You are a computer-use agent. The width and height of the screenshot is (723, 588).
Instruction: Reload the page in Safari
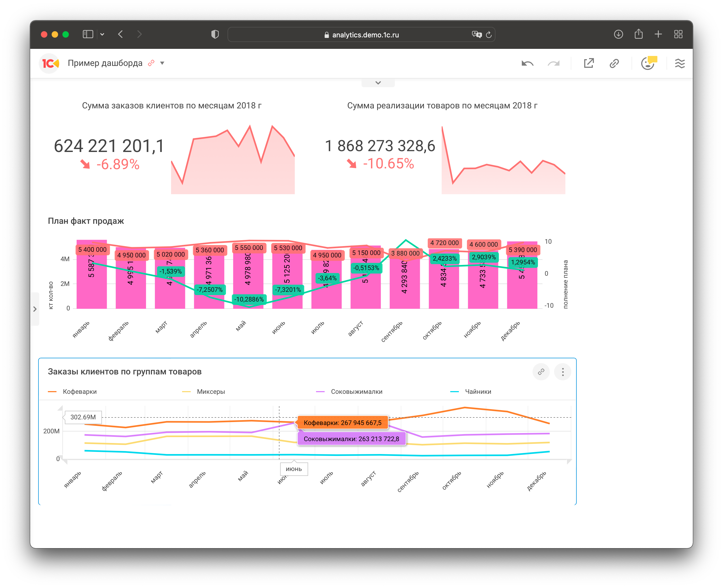489,35
